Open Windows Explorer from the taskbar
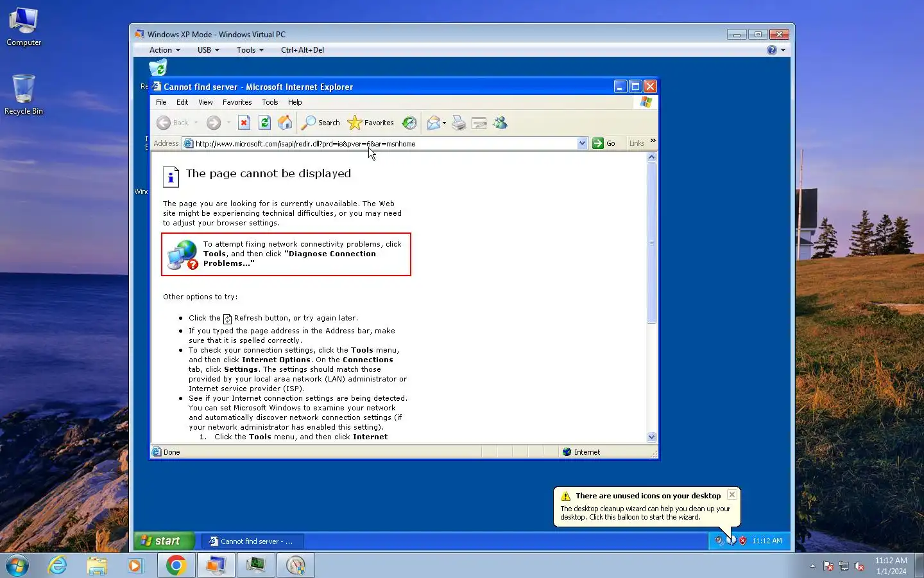 97,566
